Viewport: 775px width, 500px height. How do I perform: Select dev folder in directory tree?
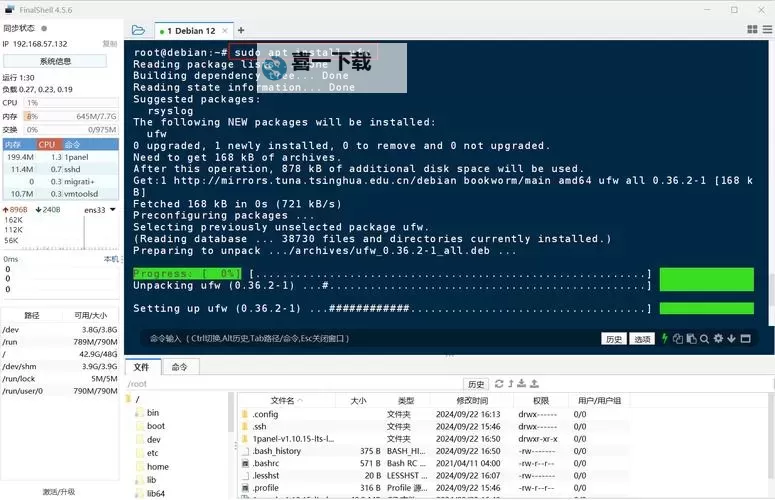tap(154, 440)
